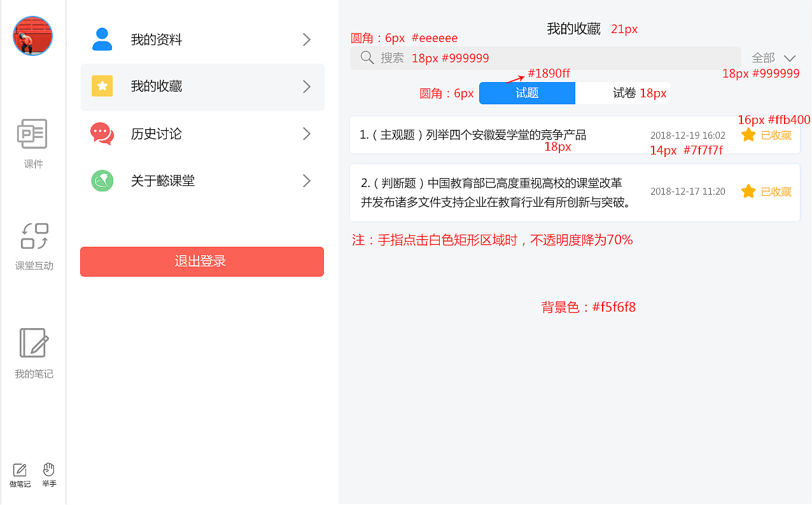Click 已收藏 on the first question
This screenshot has height=505, width=812.
tap(778, 135)
